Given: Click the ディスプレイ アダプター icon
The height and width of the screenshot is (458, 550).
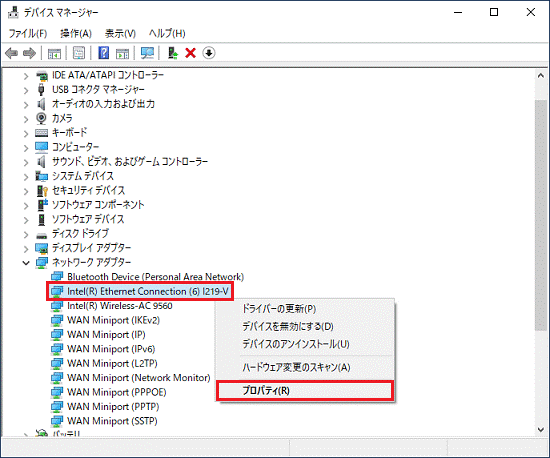Looking at the screenshot, I should [x=41, y=248].
